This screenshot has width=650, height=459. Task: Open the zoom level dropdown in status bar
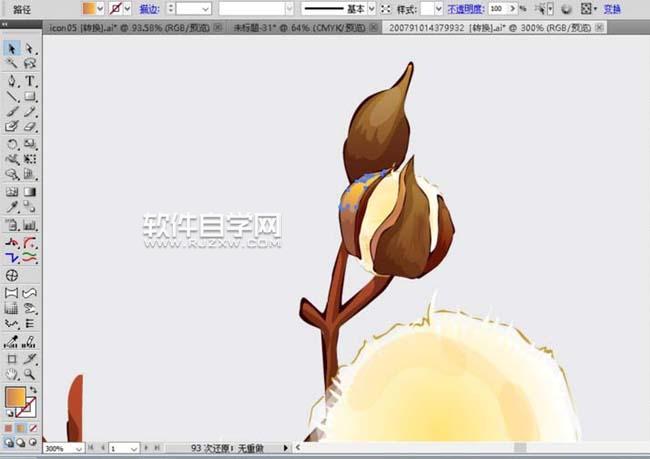(78, 448)
